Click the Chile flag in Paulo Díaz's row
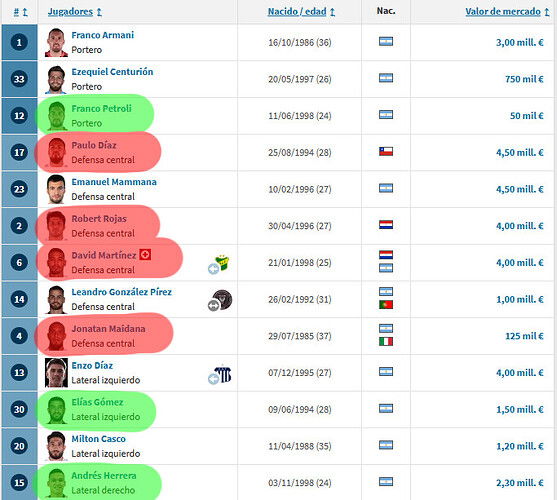Image resolution: width=557 pixels, height=500 pixels. [x=386, y=152]
